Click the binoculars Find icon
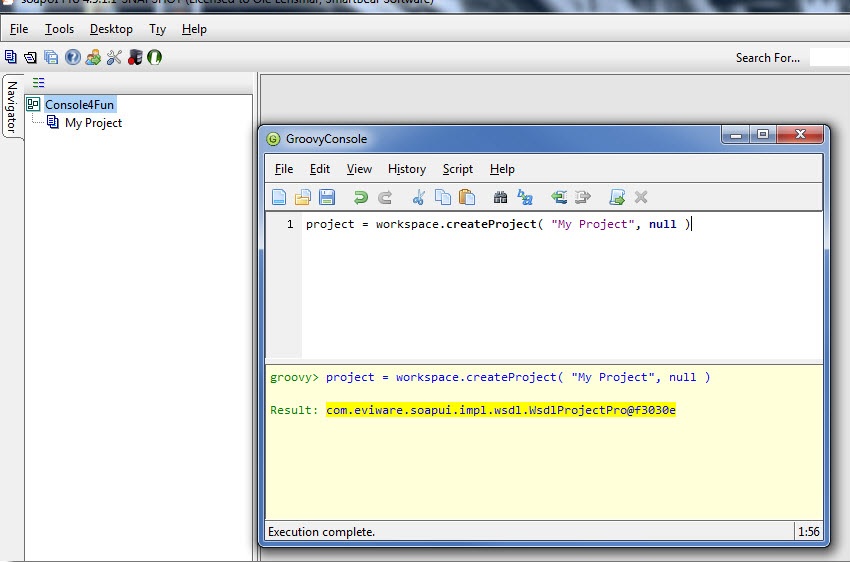The height and width of the screenshot is (562, 850). (500, 197)
